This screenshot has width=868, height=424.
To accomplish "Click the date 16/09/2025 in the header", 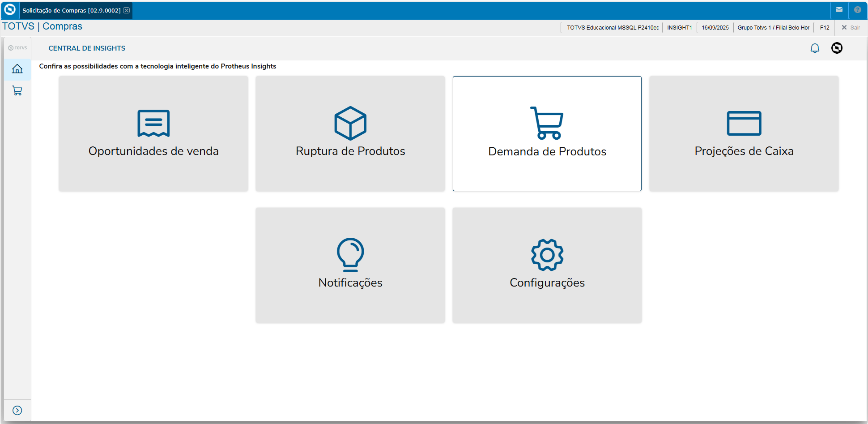I will [x=715, y=27].
